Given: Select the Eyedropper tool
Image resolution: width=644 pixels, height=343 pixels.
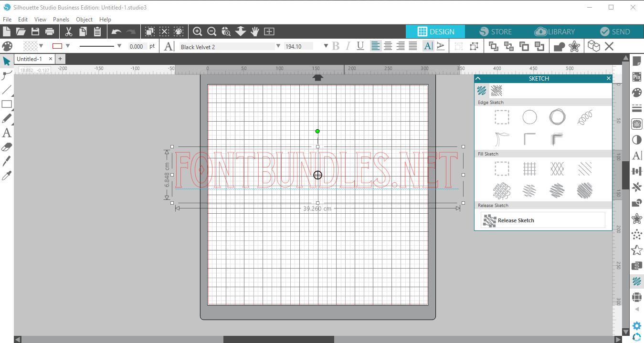Looking at the screenshot, I should pos(7,176).
